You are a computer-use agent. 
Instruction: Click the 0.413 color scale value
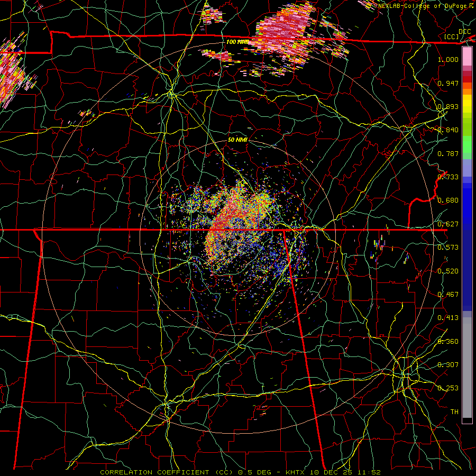point(448,318)
